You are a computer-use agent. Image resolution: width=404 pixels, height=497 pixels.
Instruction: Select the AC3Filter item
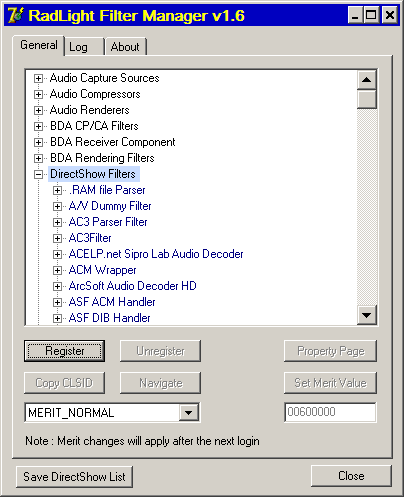click(90, 238)
